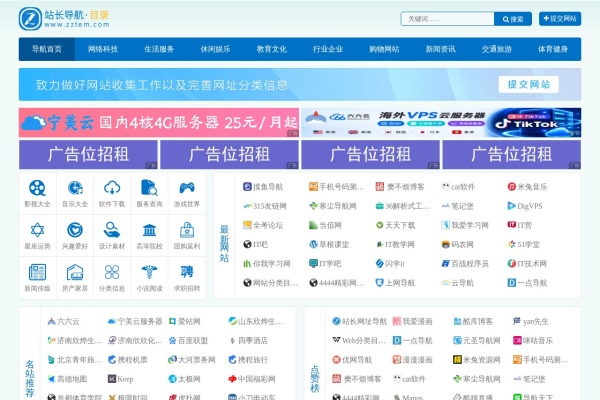Open the 游戏世界 gamepad icon
Screen dimensions: 600x400
tap(187, 188)
